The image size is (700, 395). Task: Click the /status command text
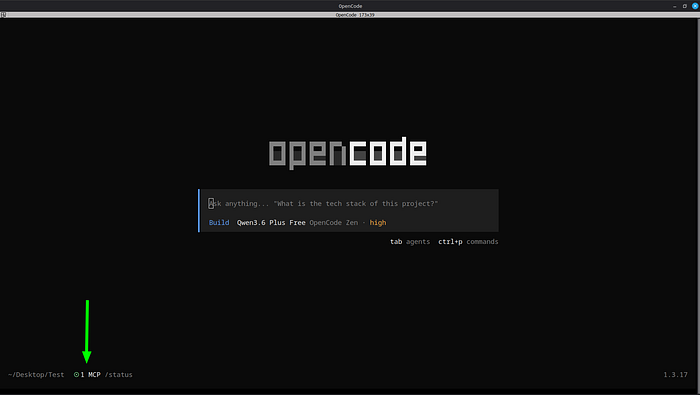coord(119,374)
